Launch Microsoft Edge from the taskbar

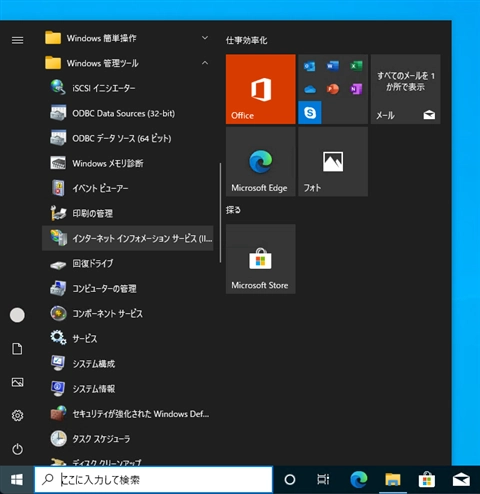[359, 480]
